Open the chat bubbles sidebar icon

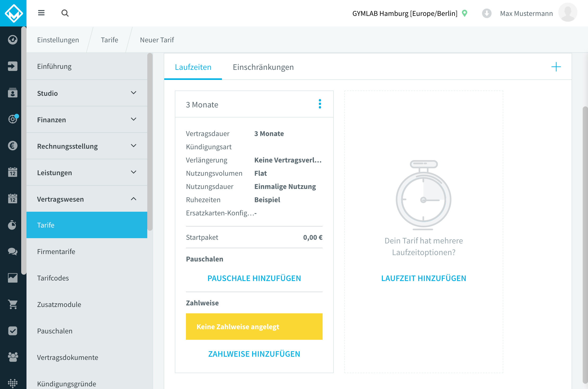point(12,251)
